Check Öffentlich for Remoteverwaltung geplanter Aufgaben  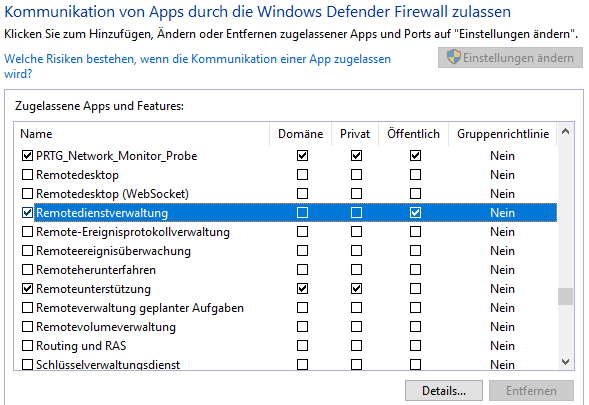point(415,308)
